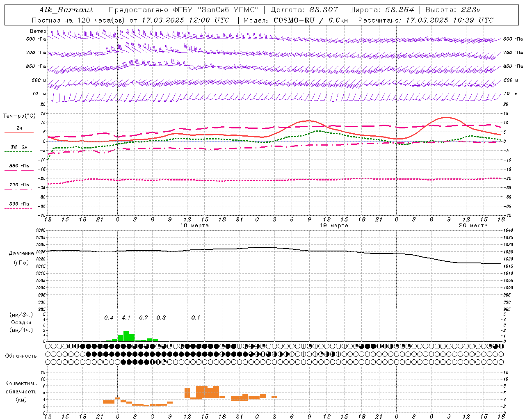The image size is (525, 420).
Task: Click the Ветер wind panel label
Action: [38, 31]
